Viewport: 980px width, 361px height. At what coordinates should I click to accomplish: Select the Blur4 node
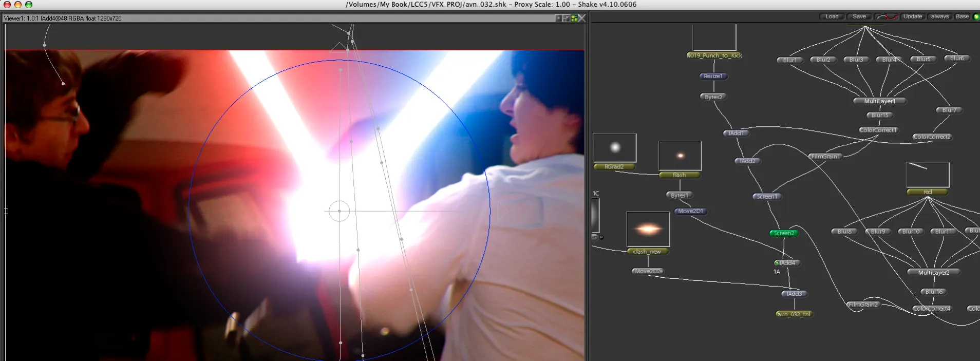[889, 60]
